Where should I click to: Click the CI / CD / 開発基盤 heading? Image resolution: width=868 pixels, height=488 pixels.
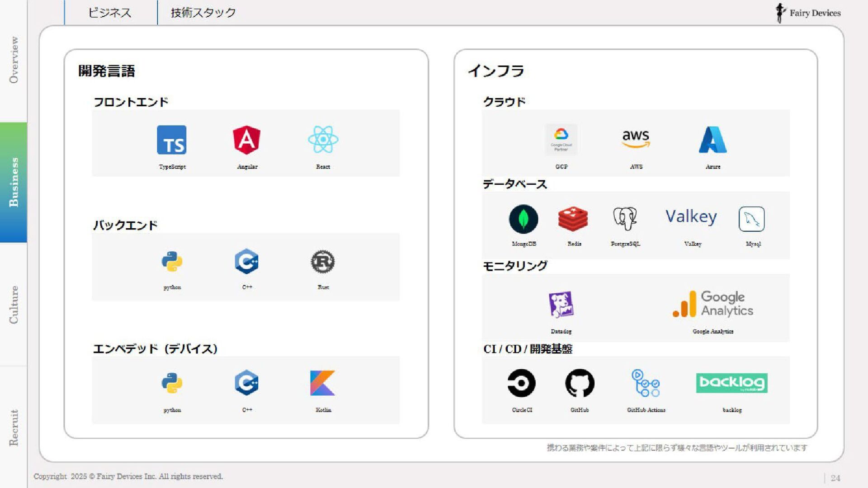pyautogui.click(x=528, y=349)
